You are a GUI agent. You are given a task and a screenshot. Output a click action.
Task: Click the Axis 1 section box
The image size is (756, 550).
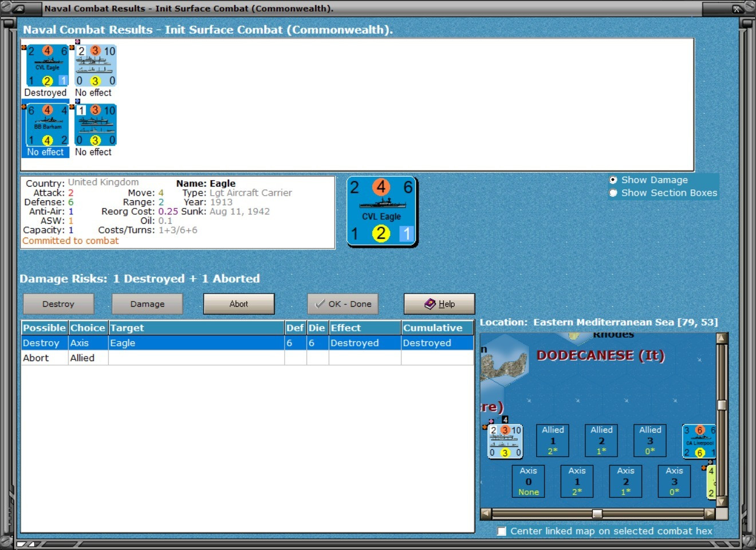577,481
